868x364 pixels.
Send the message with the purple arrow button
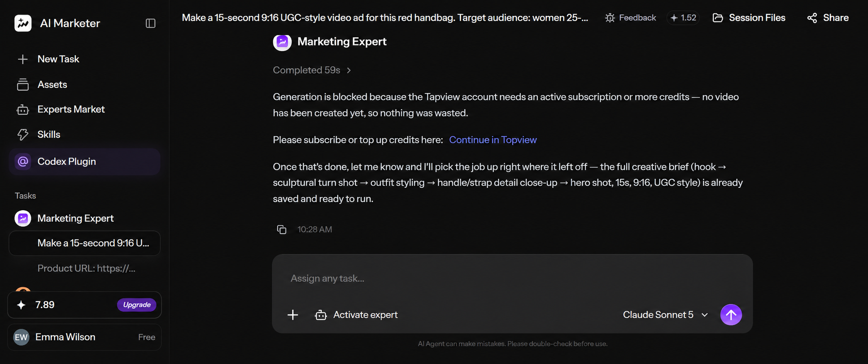tap(731, 315)
